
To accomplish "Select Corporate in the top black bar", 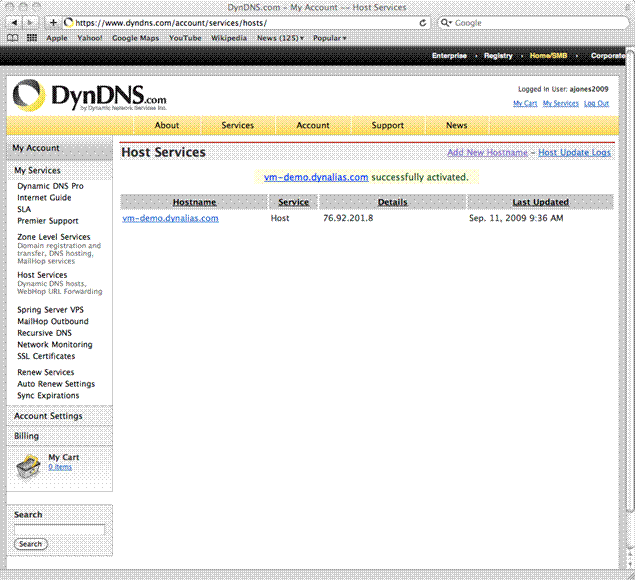I will click(609, 55).
